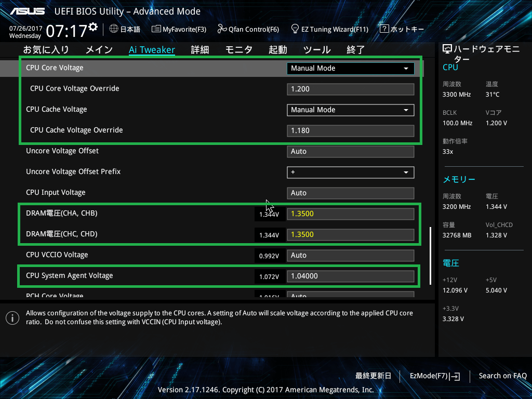Click the 31°C temperature reading

[493, 95]
